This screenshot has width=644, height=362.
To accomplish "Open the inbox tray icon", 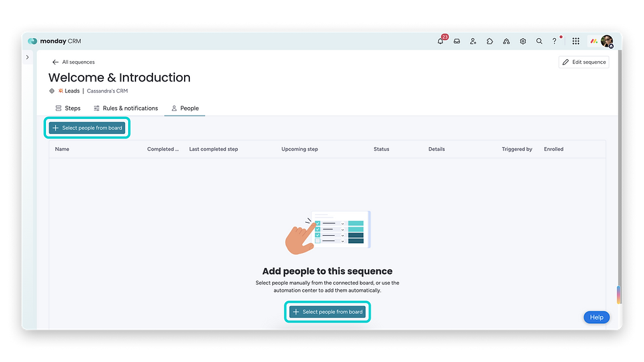I will tap(457, 41).
